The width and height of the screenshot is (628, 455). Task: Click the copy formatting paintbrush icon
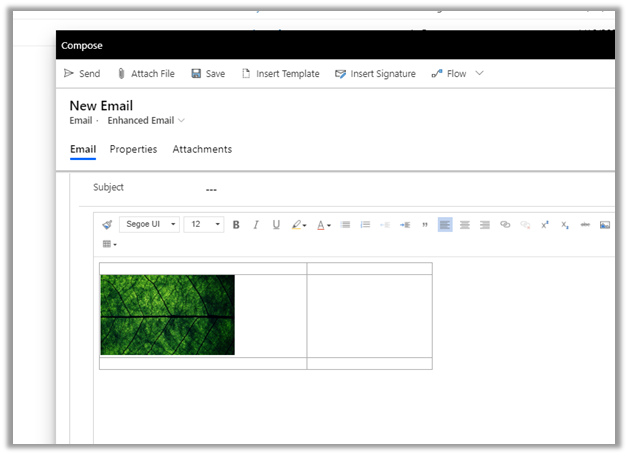pos(107,225)
